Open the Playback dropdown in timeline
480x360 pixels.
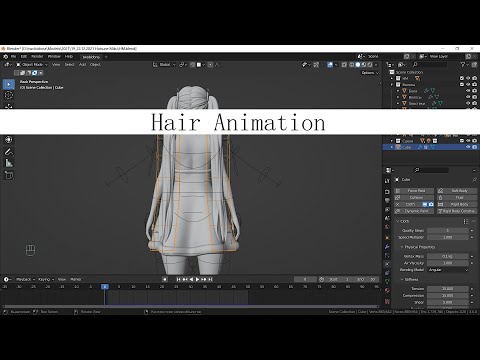click(25, 279)
